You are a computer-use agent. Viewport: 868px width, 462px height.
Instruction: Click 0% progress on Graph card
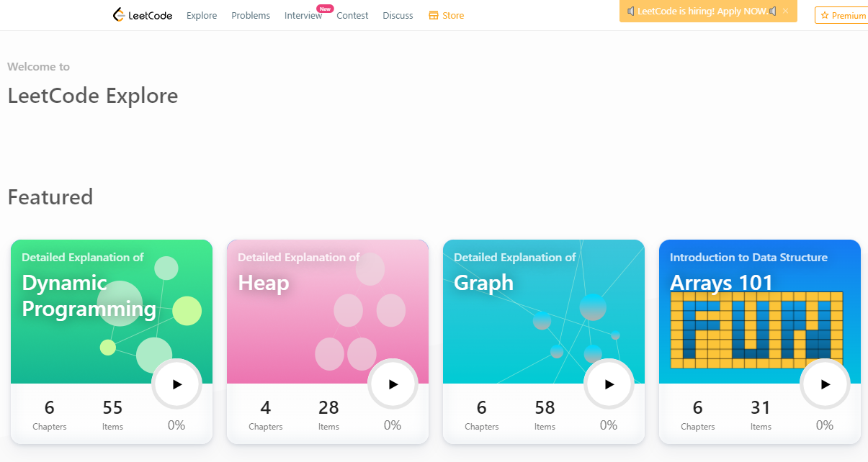(609, 425)
